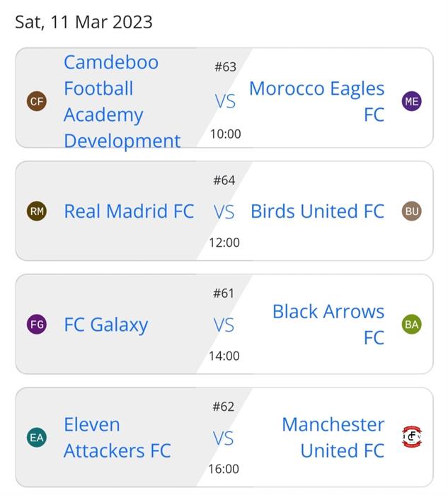
Task: Click the purple ME team badge
Action: click(412, 101)
